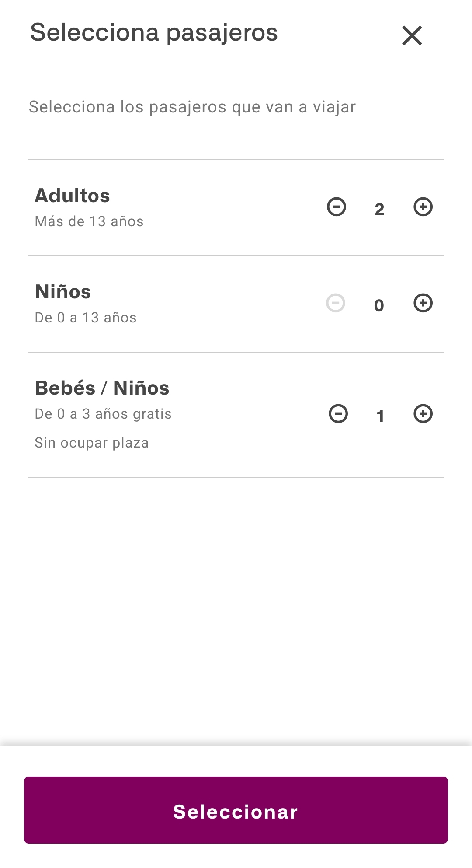Add one Bebés / Niños passenger

pos(423,414)
